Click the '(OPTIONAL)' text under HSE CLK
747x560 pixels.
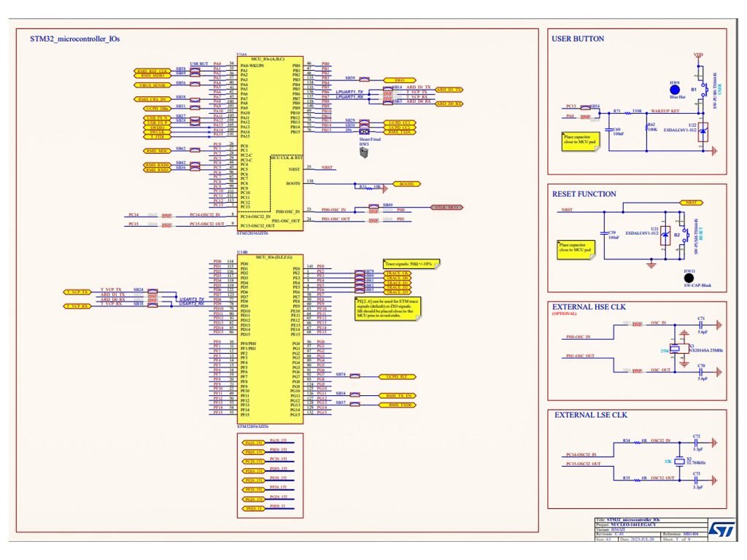click(565, 314)
